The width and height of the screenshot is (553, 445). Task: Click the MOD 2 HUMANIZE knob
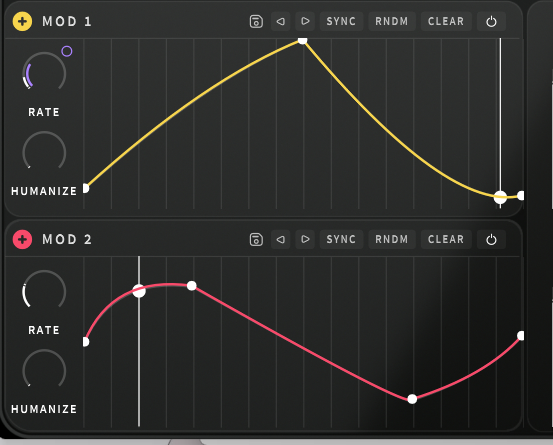(44, 370)
